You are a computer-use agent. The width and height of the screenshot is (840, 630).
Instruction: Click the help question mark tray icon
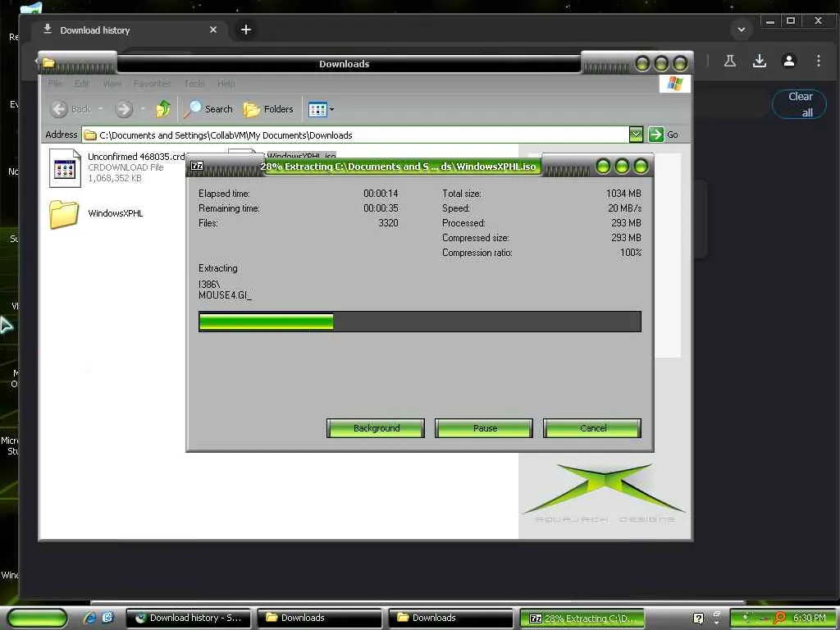698,619
